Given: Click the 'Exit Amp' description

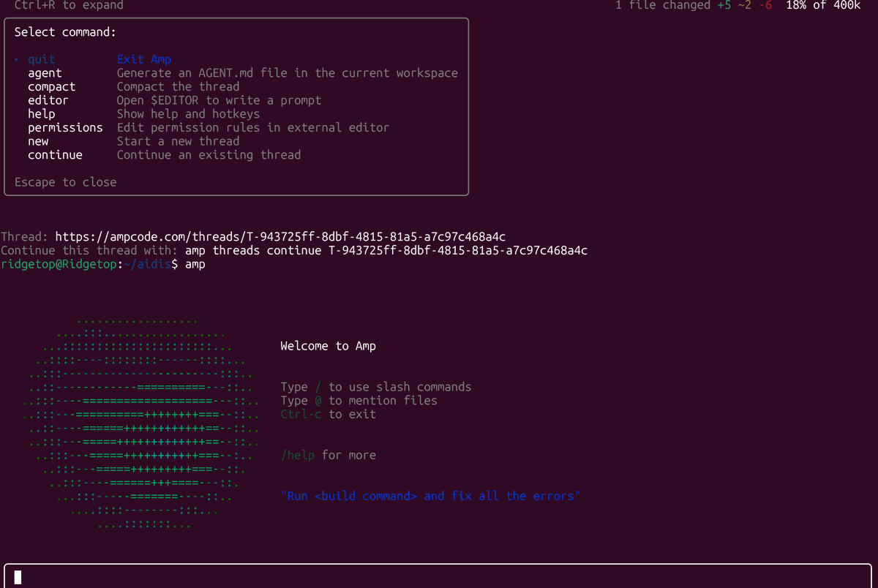Looking at the screenshot, I should (144, 59).
